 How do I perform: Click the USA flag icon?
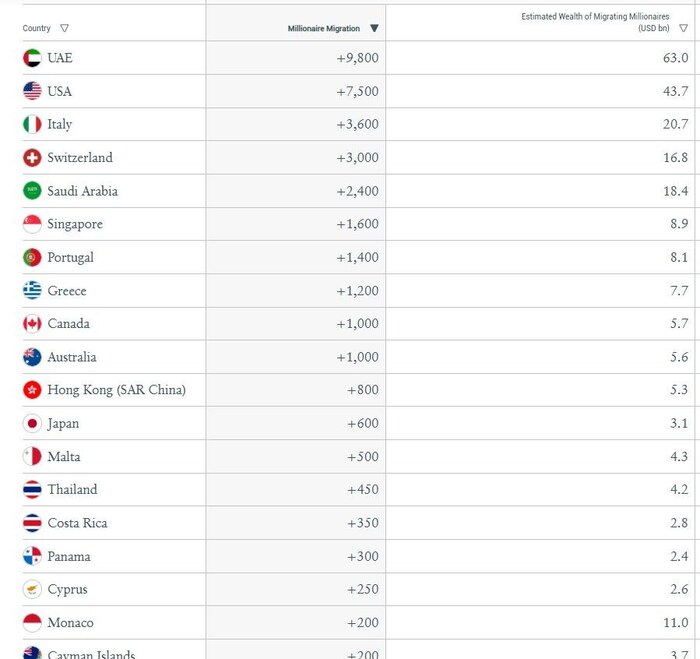[x=32, y=91]
